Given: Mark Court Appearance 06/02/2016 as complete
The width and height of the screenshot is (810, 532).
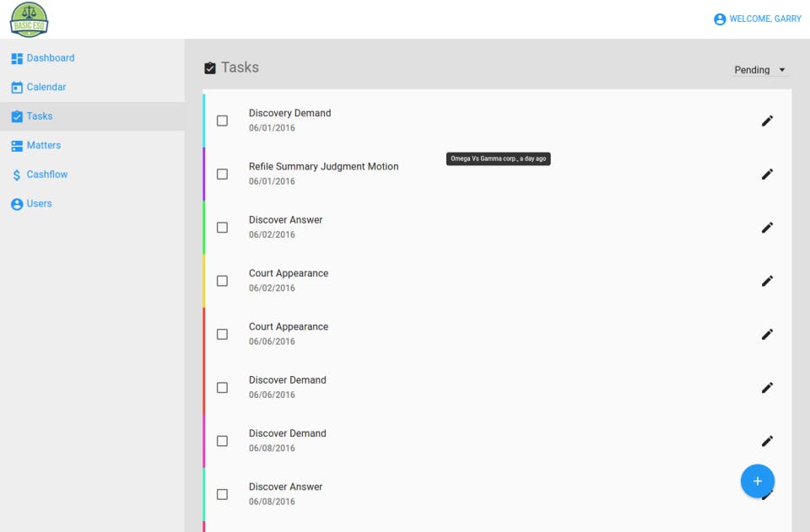Looking at the screenshot, I should pos(222,281).
